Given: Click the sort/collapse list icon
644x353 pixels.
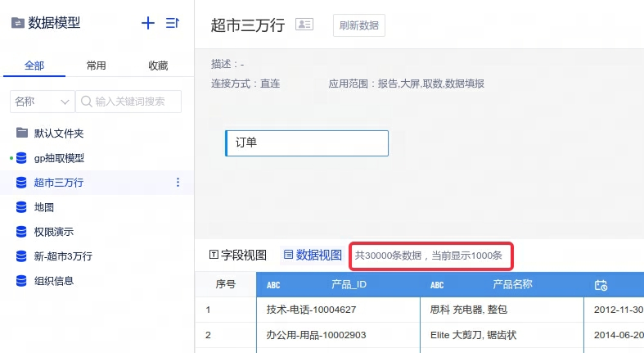Looking at the screenshot, I should coord(173,24).
